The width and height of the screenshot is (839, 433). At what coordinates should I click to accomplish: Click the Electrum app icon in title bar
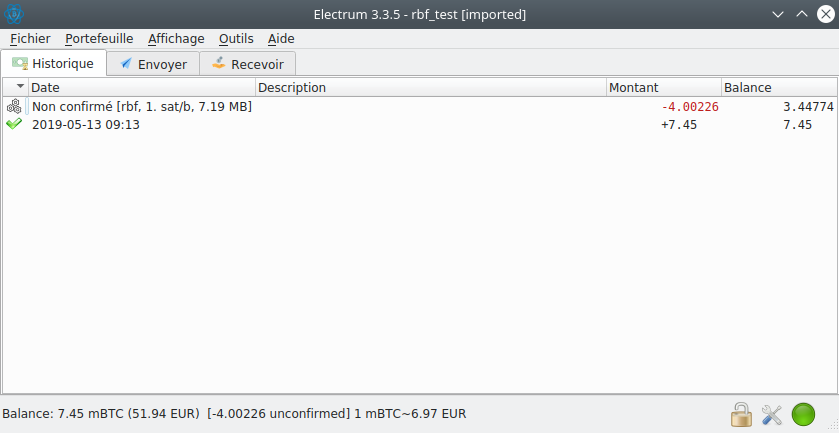click(x=14, y=14)
